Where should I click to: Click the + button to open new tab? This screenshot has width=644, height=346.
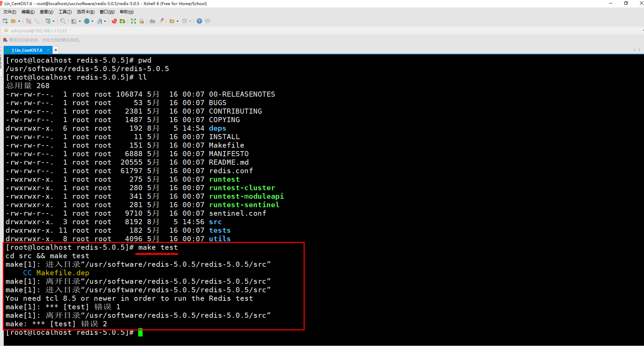[x=55, y=50]
